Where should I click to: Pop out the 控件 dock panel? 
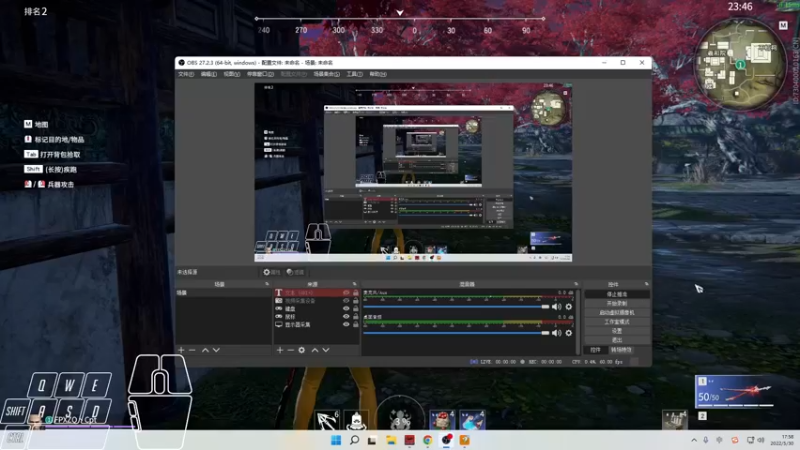(646, 284)
